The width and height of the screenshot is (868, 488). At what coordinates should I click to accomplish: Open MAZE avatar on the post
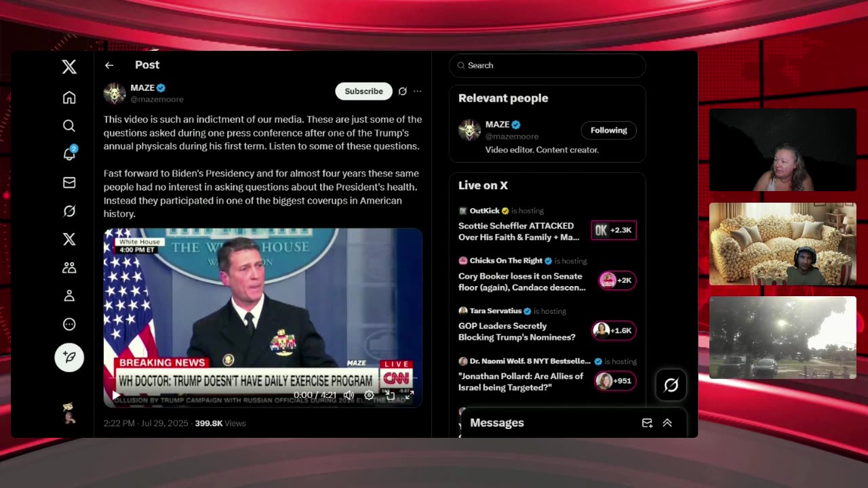point(115,94)
